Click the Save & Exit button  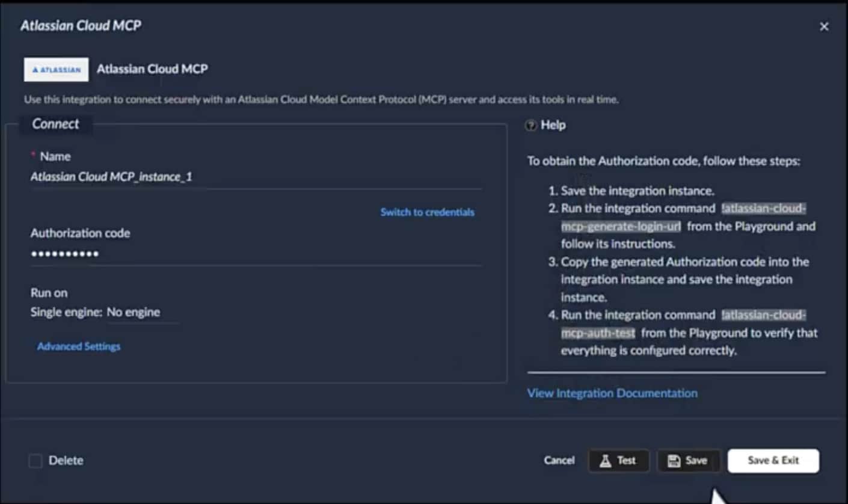coord(773,461)
